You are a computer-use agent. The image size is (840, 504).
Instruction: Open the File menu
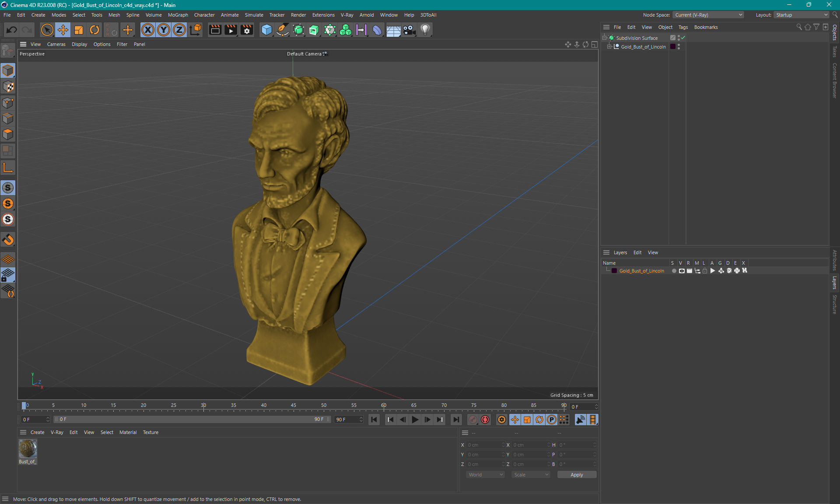pos(7,15)
